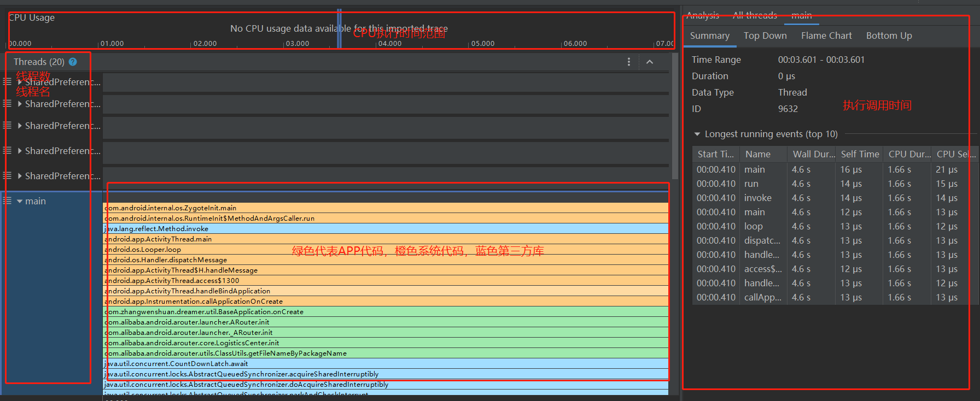Viewport: 980px width, 401px height.
Task: Sort table by Start Ti... column
Action: 716,154
